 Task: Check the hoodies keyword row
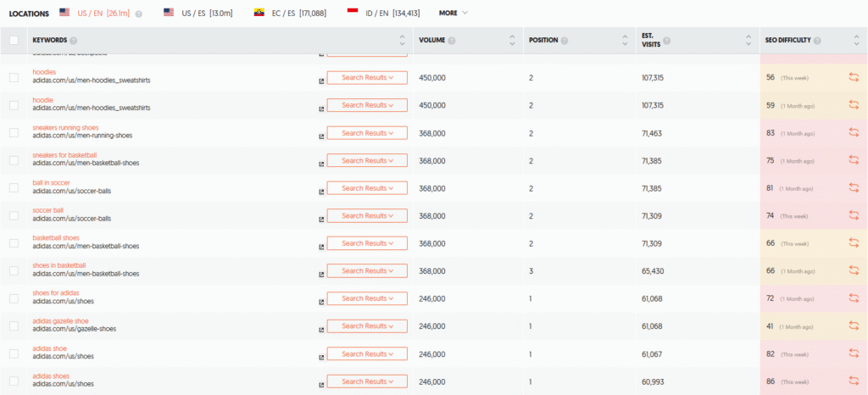pos(14,77)
